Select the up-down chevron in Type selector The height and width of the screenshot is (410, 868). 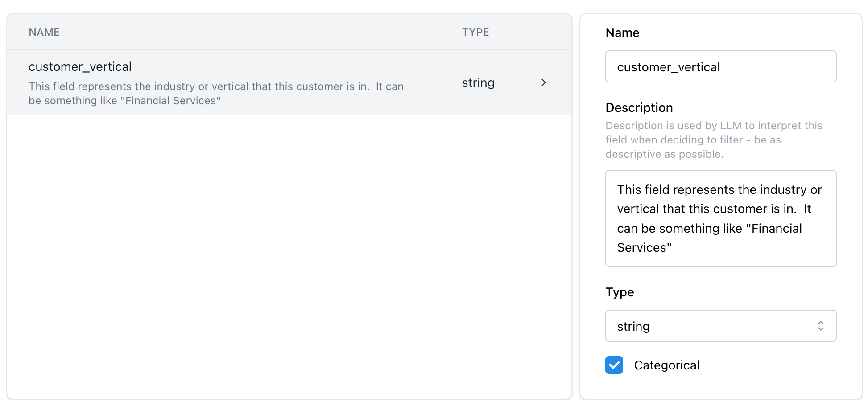coord(821,326)
